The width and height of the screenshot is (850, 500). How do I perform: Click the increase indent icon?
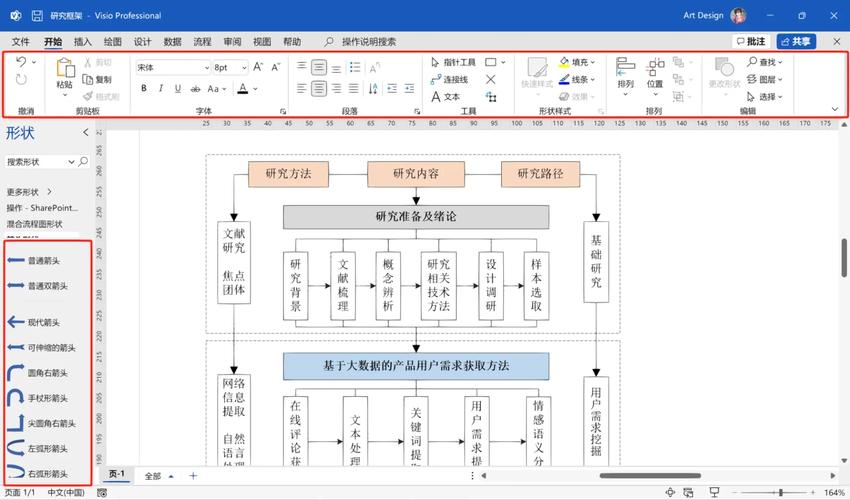409,88
